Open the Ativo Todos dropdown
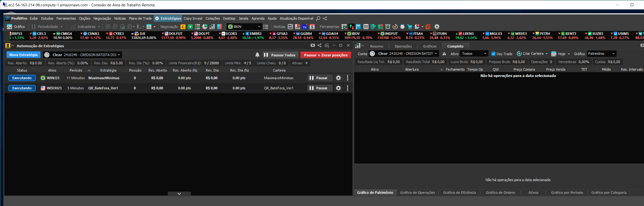This screenshot has width=644, height=206. click(474, 54)
